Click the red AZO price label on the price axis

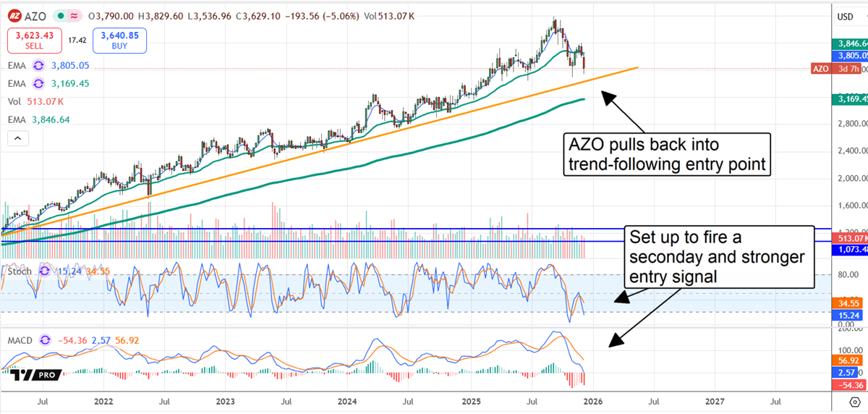pyautogui.click(x=821, y=69)
